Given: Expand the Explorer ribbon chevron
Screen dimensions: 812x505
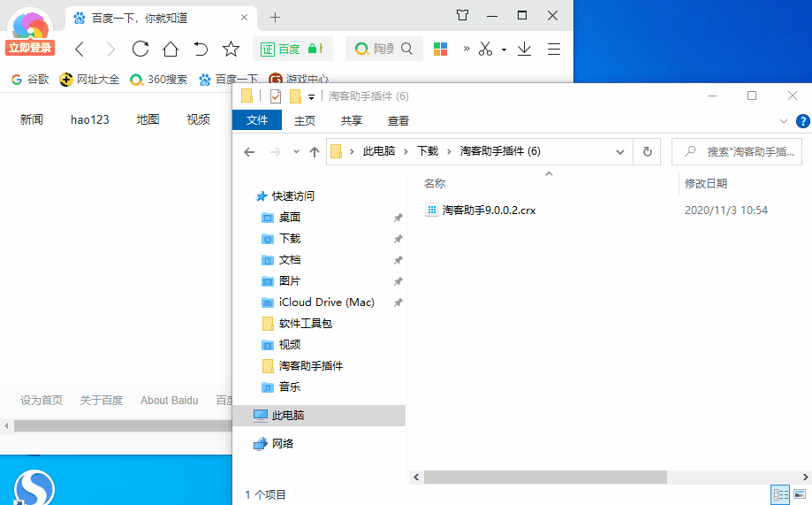Looking at the screenshot, I should click(784, 121).
